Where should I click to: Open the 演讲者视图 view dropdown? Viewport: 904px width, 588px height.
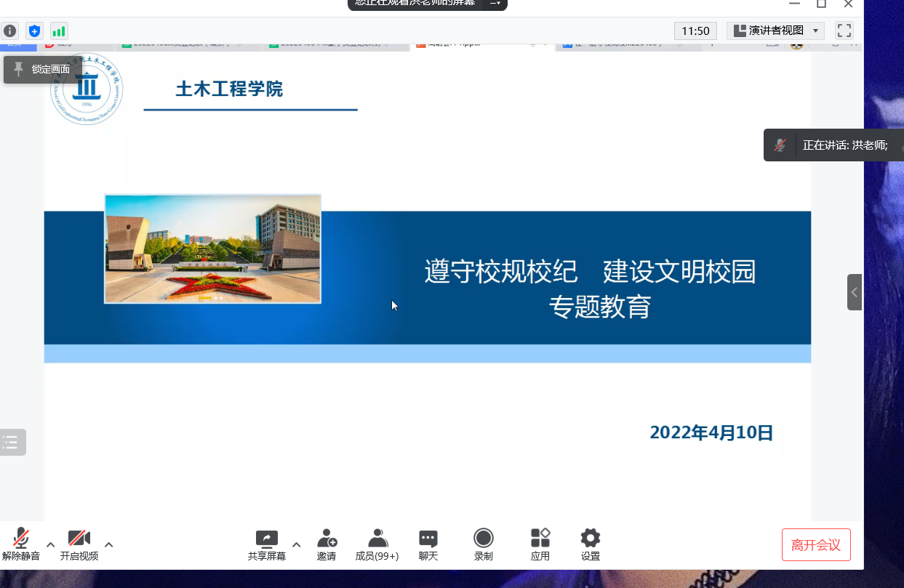click(x=775, y=31)
